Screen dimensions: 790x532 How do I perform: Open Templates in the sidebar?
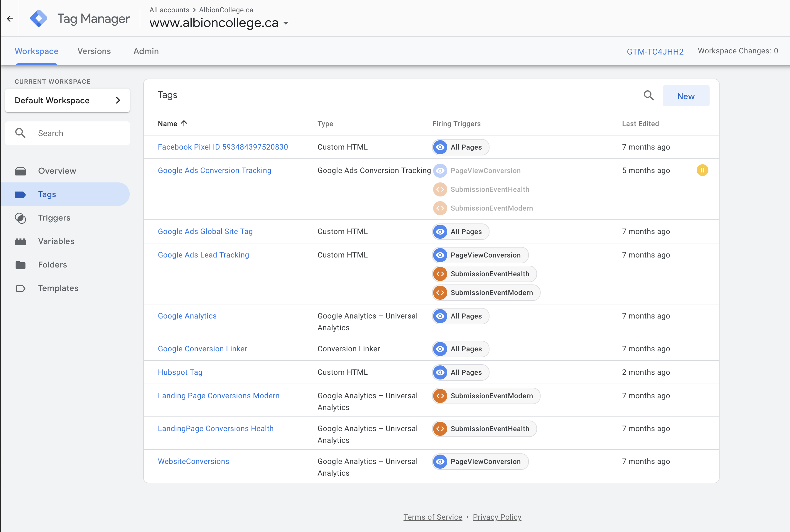(58, 288)
